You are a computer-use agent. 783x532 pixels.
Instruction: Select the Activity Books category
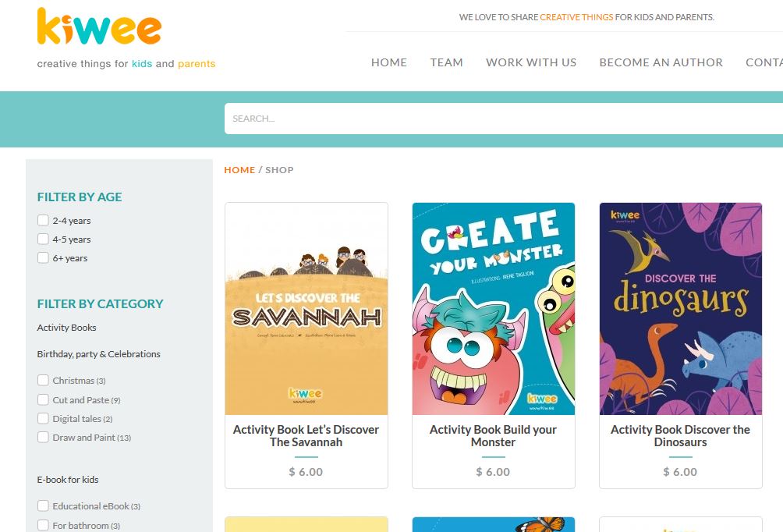pos(66,328)
